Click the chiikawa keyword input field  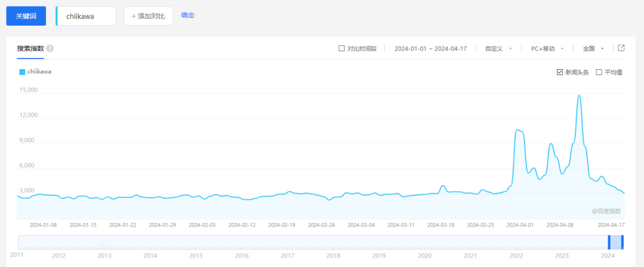(x=86, y=16)
